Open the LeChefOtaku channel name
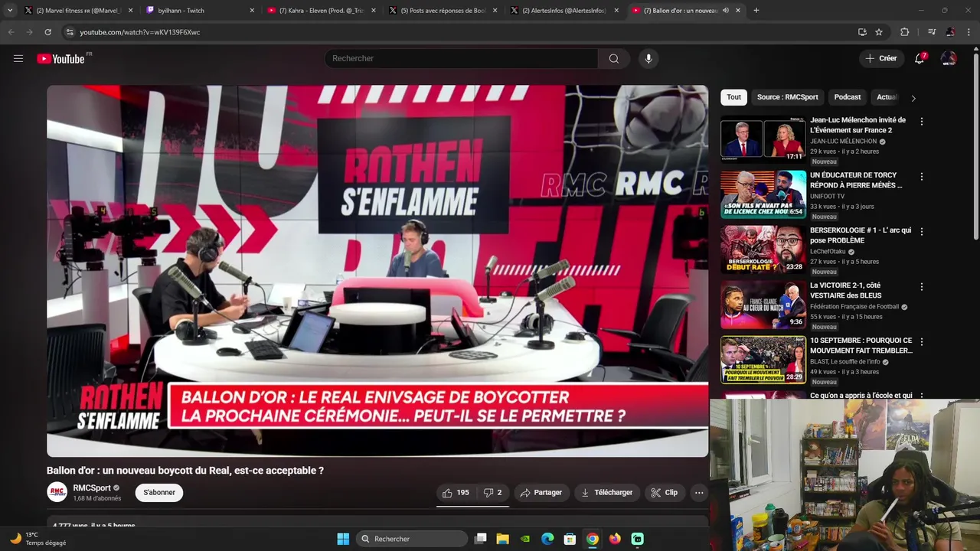Screen dimensions: 980x551 pyautogui.click(x=828, y=252)
